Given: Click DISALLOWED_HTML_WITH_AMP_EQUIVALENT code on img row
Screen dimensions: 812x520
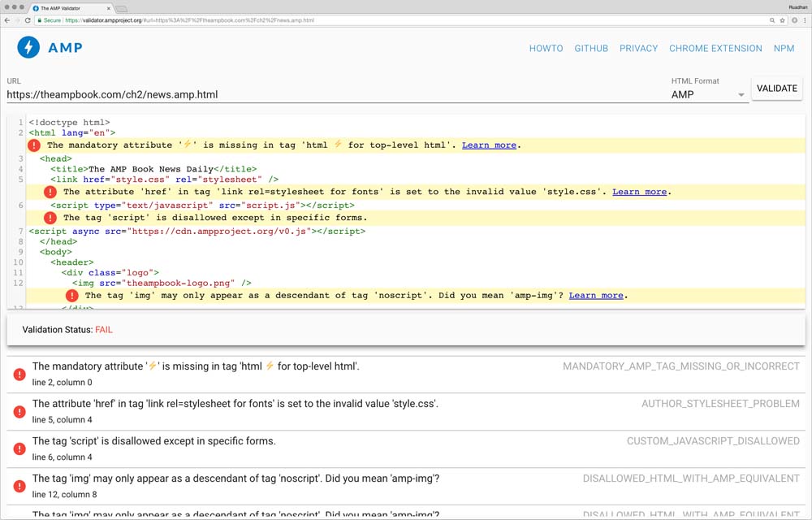Looking at the screenshot, I should [x=691, y=479].
